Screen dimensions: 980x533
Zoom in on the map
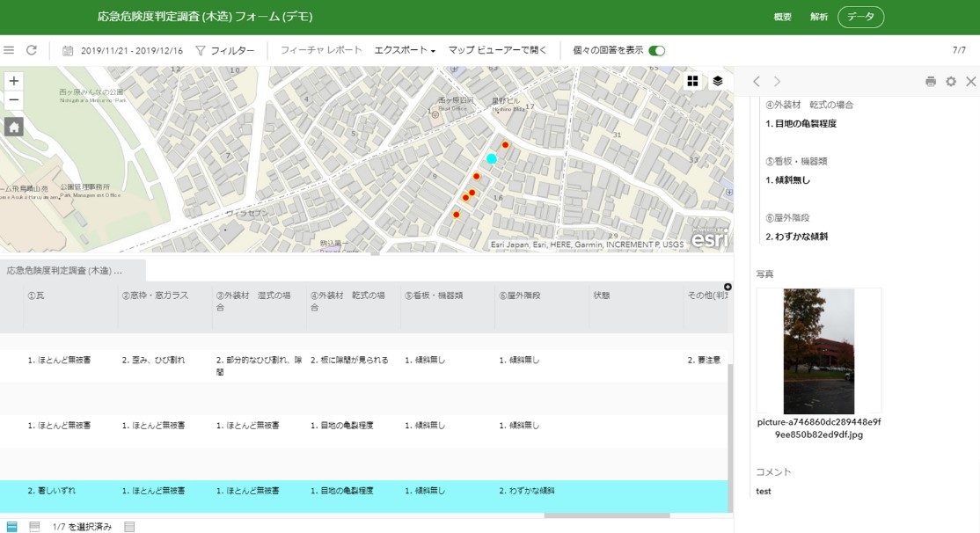click(x=13, y=81)
